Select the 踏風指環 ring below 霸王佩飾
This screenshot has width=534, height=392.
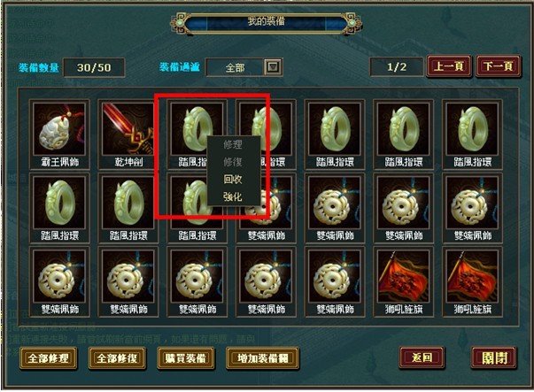tap(59, 208)
